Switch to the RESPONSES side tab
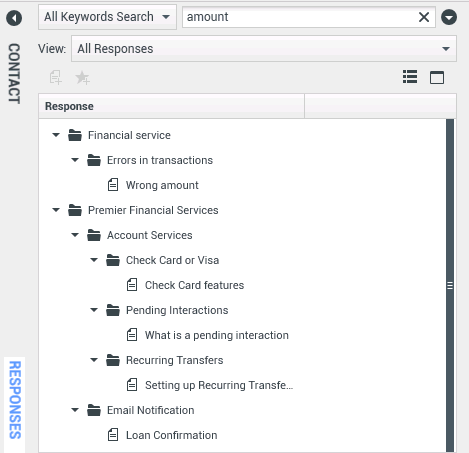469x453 pixels. pyautogui.click(x=15, y=400)
